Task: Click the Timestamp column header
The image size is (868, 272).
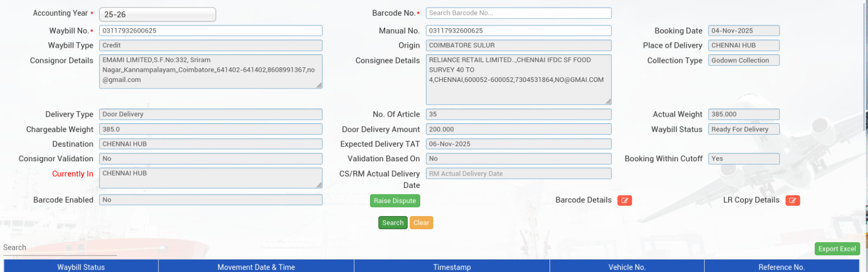Action: pyautogui.click(x=451, y=267)
